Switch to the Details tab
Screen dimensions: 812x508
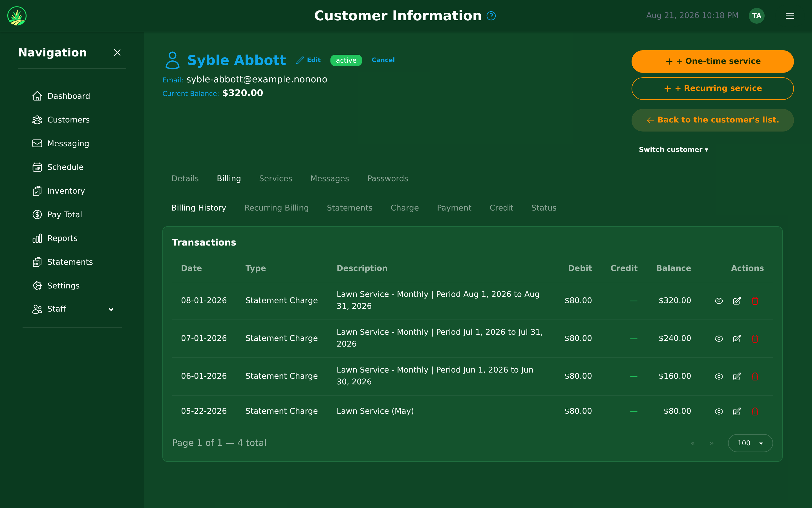(185, 179)
